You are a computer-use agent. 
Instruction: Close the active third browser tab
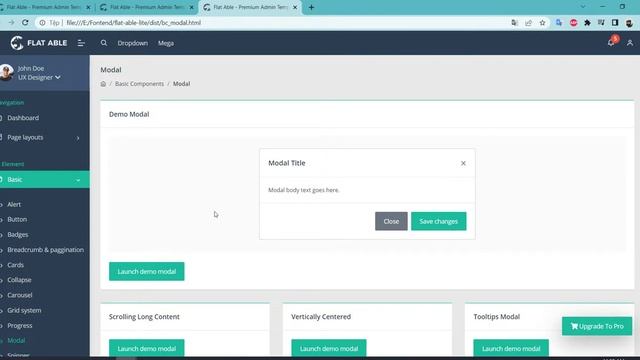(295, 7)
